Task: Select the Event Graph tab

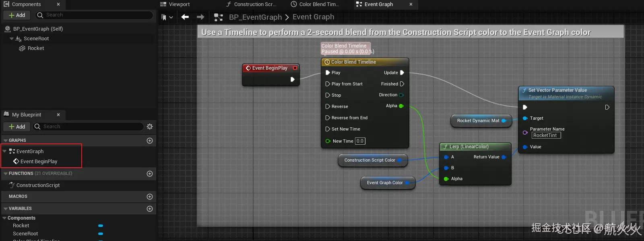Action: click(379, 4)
